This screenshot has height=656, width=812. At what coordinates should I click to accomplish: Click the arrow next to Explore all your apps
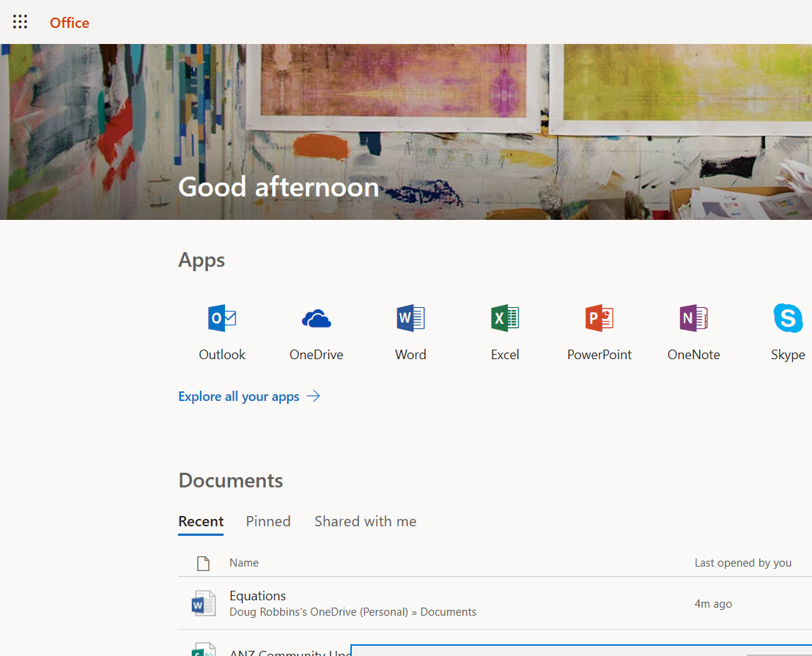tap(314, 396)
